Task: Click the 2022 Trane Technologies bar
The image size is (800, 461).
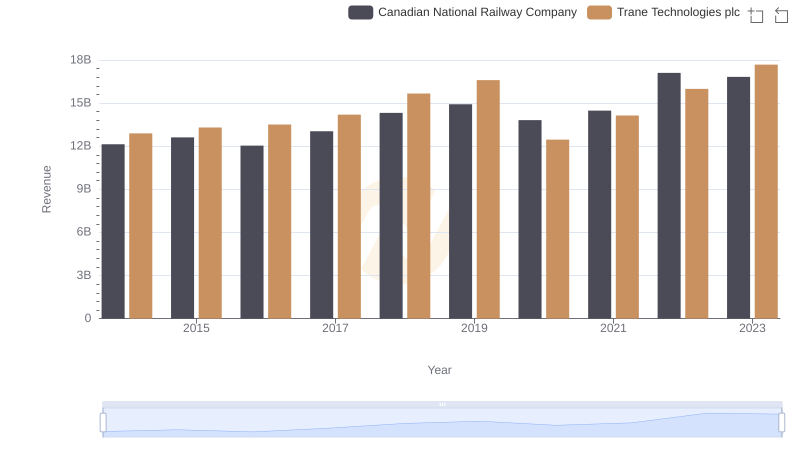Action: 696,203
